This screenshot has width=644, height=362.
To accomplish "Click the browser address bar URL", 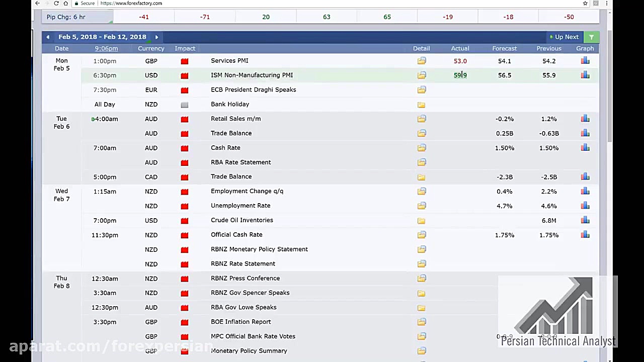I will coord(131,4).
